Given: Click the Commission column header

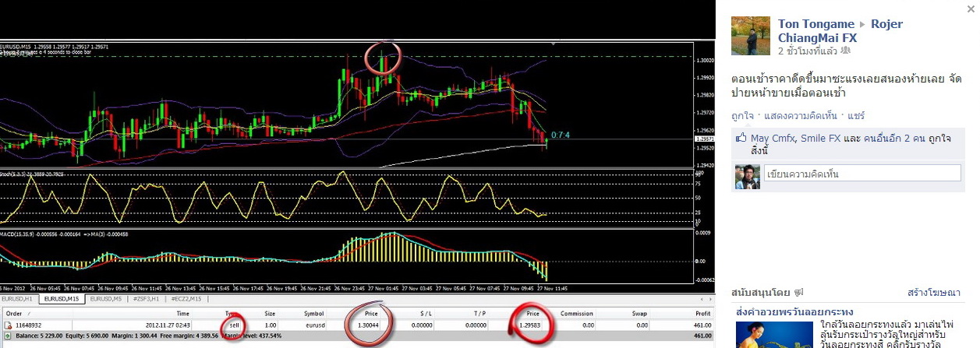Looking at the screenshot, I should pyautogui.click(x=578, y=313).
